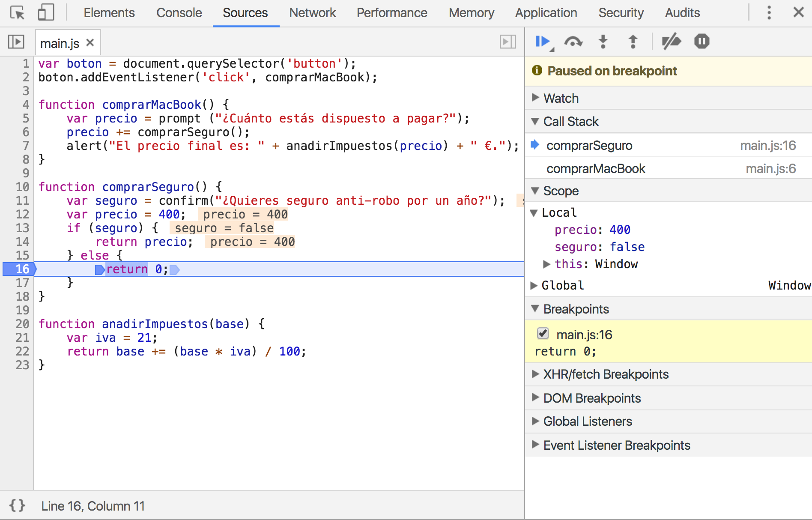The image size is (812, 520).
Task: Click the "Paused on breakpoint" message
Action: (612, 71)
